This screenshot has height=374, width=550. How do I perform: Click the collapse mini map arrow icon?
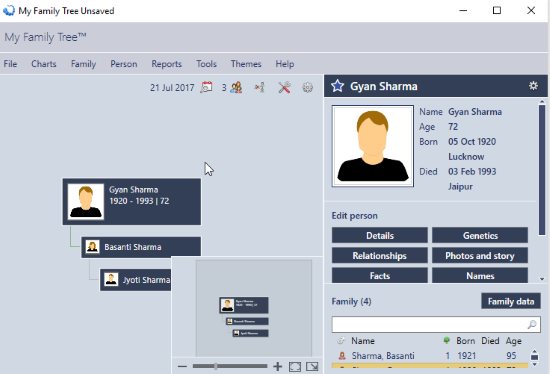tap(312, 367)
